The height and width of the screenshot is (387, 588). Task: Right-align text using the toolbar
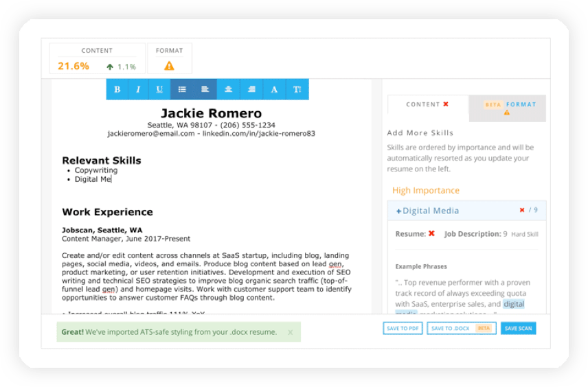pyautogui.click(x=251, y=89)
